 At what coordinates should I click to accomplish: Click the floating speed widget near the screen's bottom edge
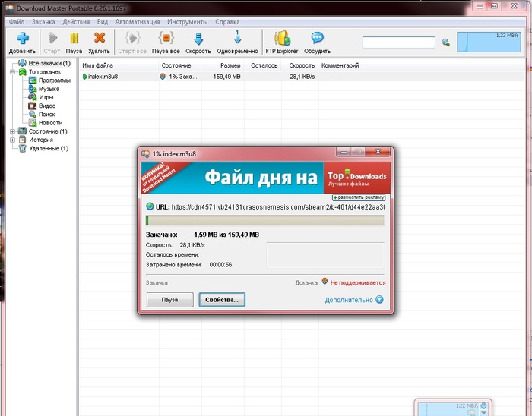click(453, 408)
